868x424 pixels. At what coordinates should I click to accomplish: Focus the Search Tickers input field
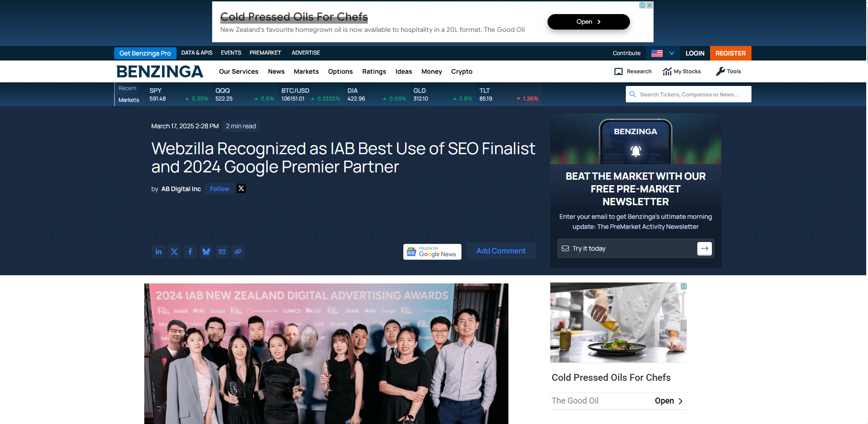(x=689, y=94)
